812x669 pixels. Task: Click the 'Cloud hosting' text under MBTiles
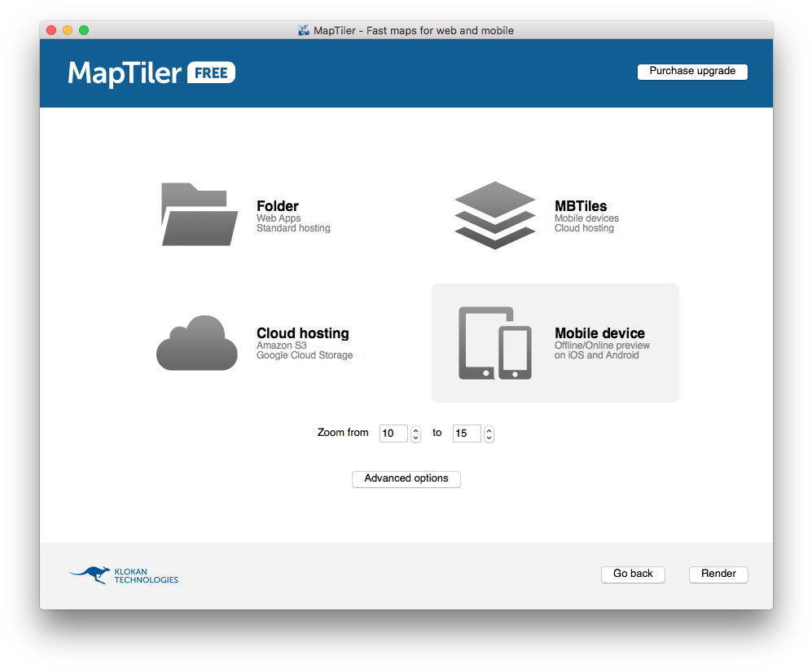point(584,228)
